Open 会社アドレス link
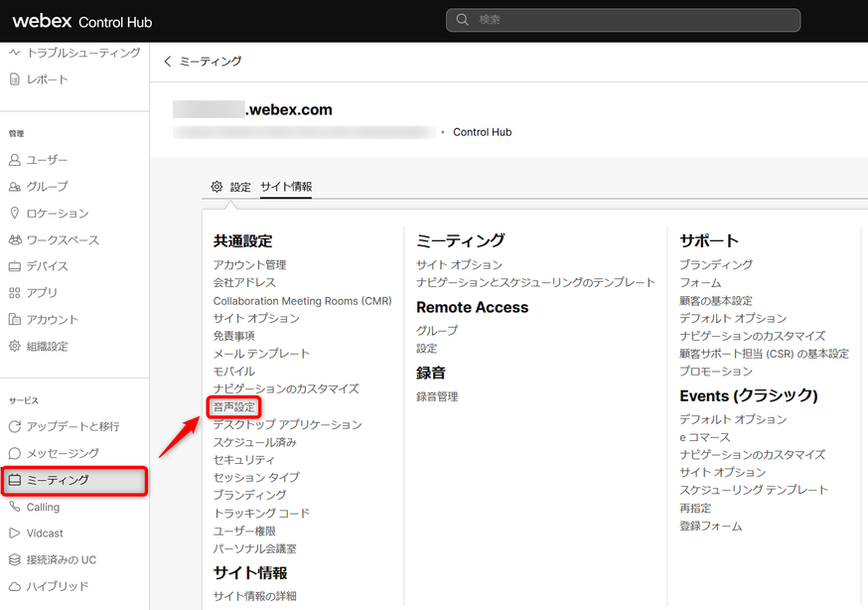The width and height of the screenshot is (868, 610). (x=244, y=283)
